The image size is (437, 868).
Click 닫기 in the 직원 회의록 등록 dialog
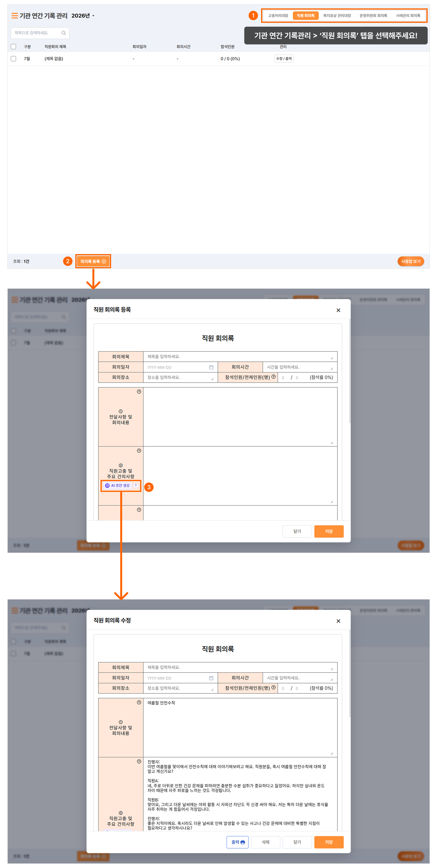[297, 531]
